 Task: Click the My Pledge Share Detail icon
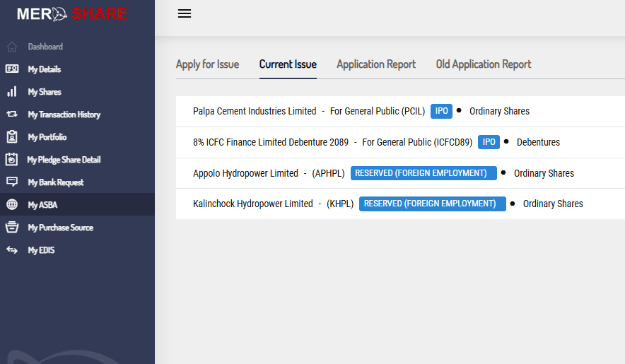coord(11,160)
